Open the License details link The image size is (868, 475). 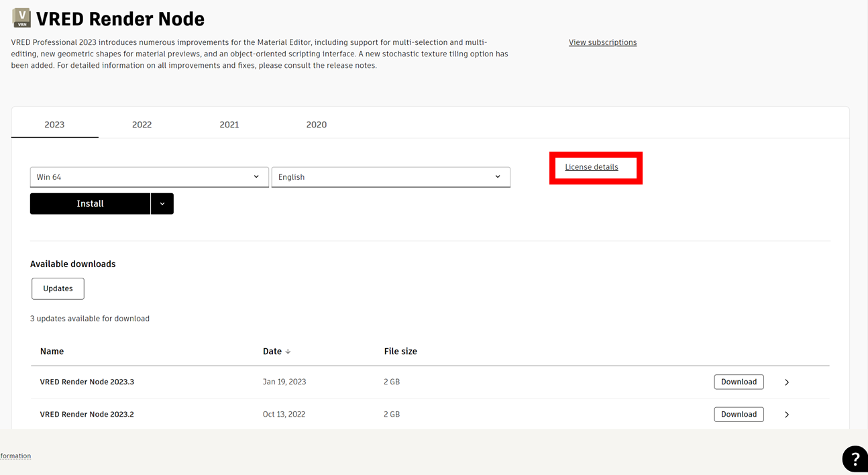[592, 167]
